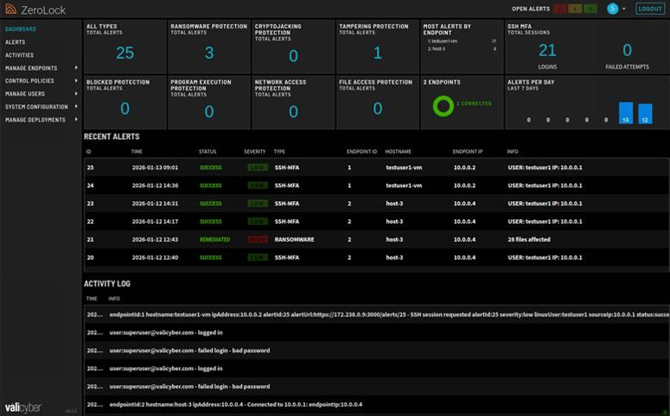The image size is (670, 416).
Task: Expand the Control Policies submenu arrow
Action: click(76, 80)
